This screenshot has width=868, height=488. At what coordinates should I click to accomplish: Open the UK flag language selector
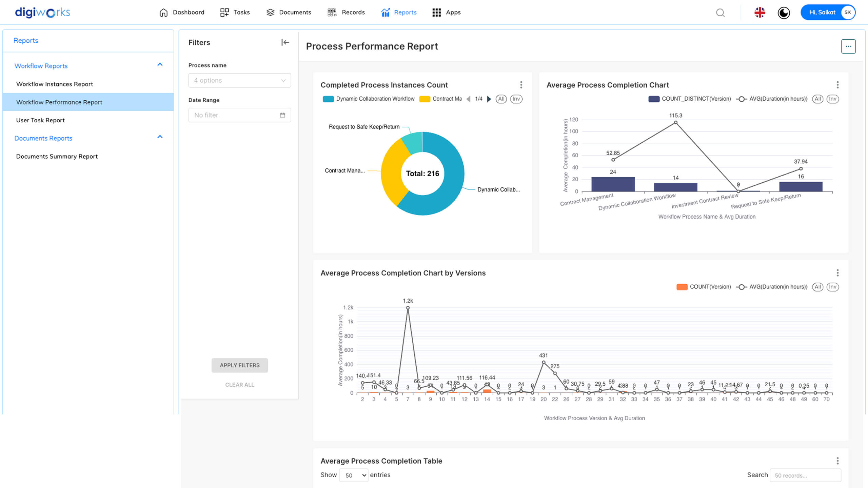click(759, 13)
